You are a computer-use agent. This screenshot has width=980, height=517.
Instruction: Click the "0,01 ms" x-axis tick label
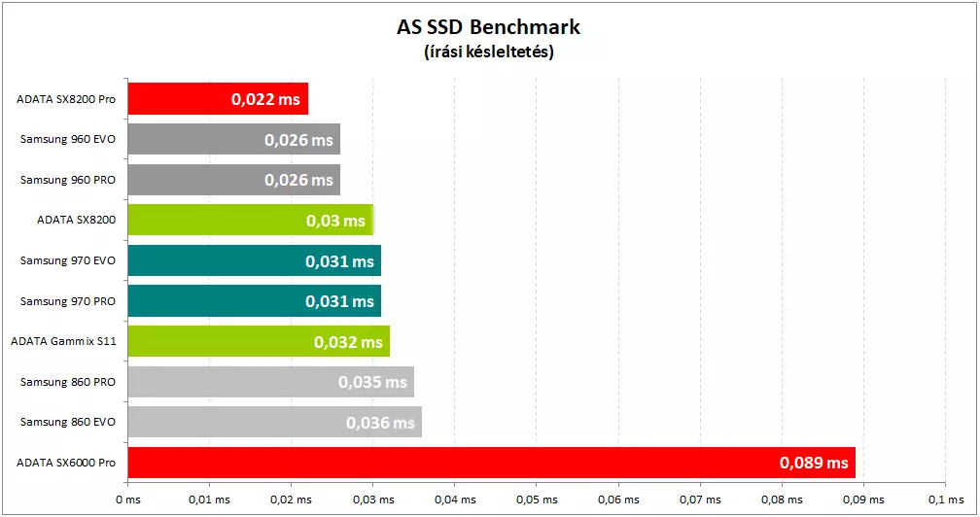click(x=209, y=500)
